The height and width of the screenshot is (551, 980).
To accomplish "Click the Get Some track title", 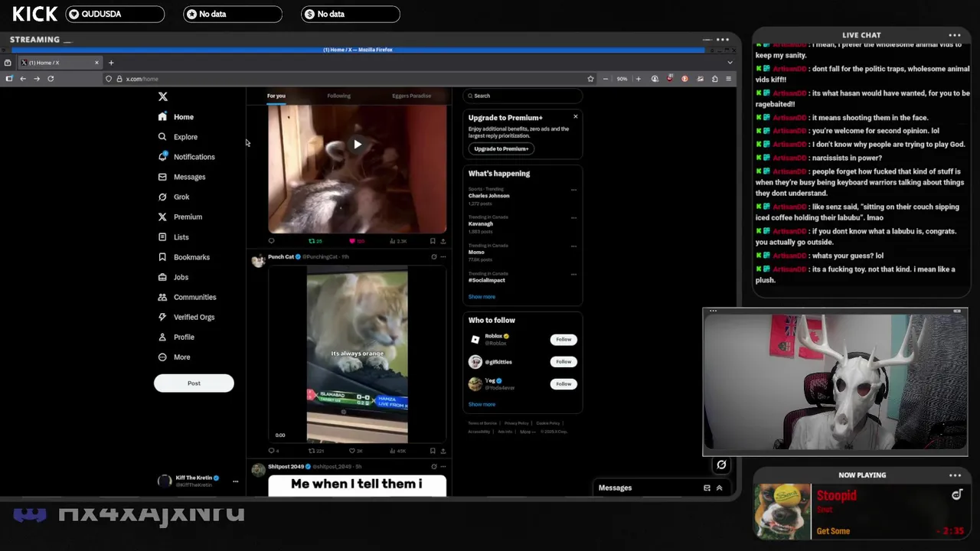I will (833, 531).
